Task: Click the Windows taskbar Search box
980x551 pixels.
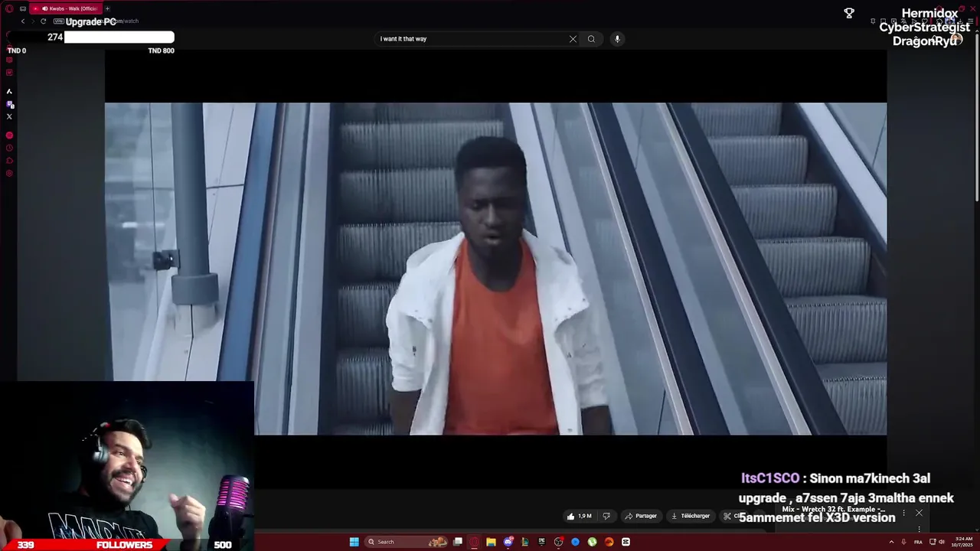Action: 406,542
